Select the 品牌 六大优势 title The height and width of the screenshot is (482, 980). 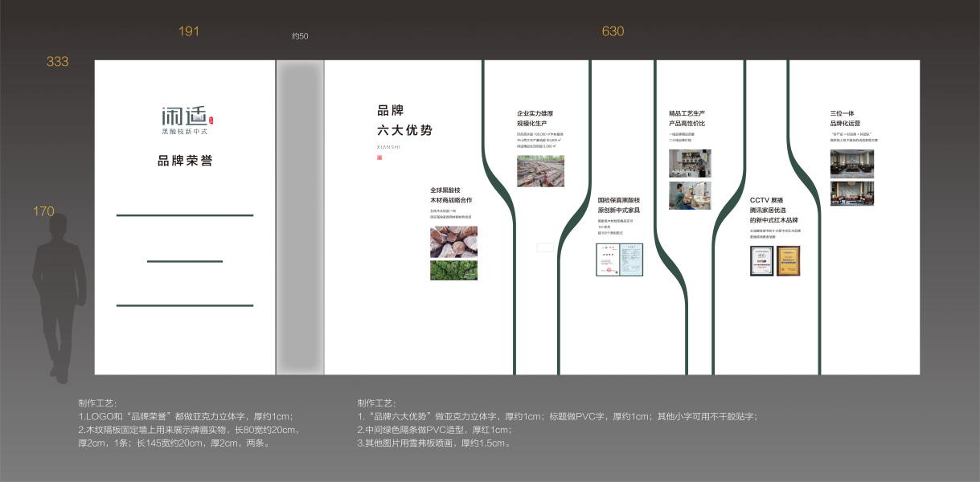(404, 120)
